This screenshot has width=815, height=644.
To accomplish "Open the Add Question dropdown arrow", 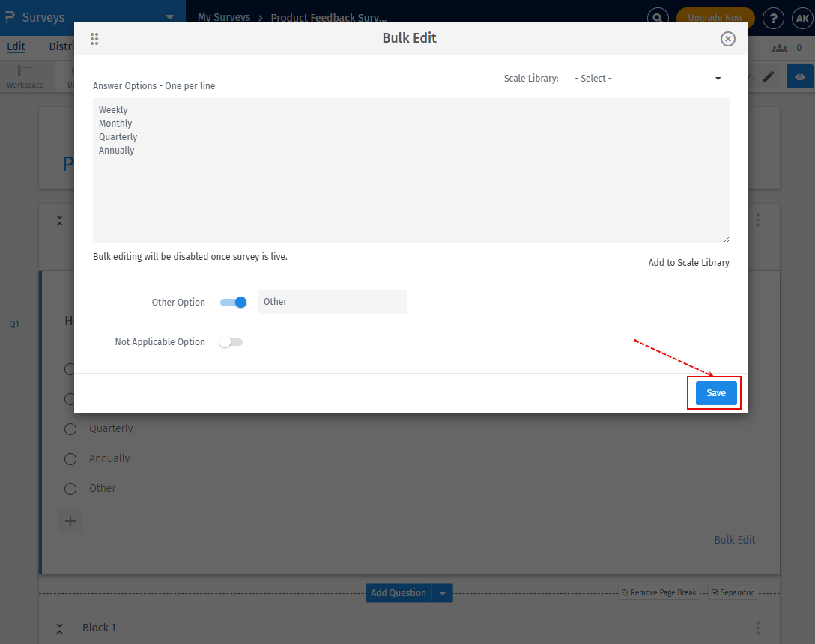I will pyautogui.click(x=443, y=592).
